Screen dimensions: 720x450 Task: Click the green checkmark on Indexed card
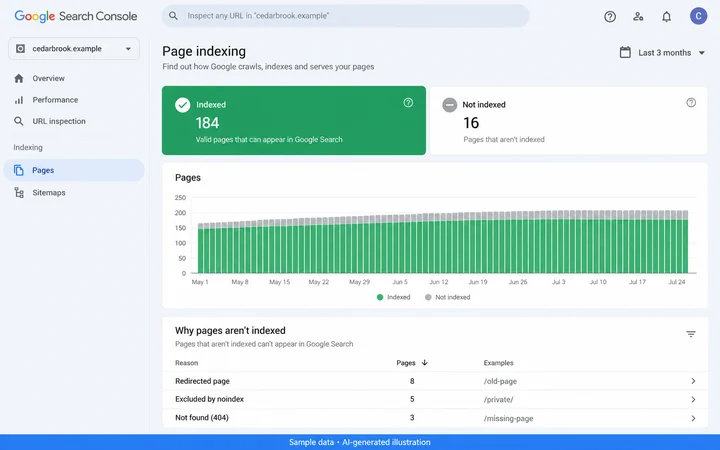pyautogui.click(x=182, y=105)
